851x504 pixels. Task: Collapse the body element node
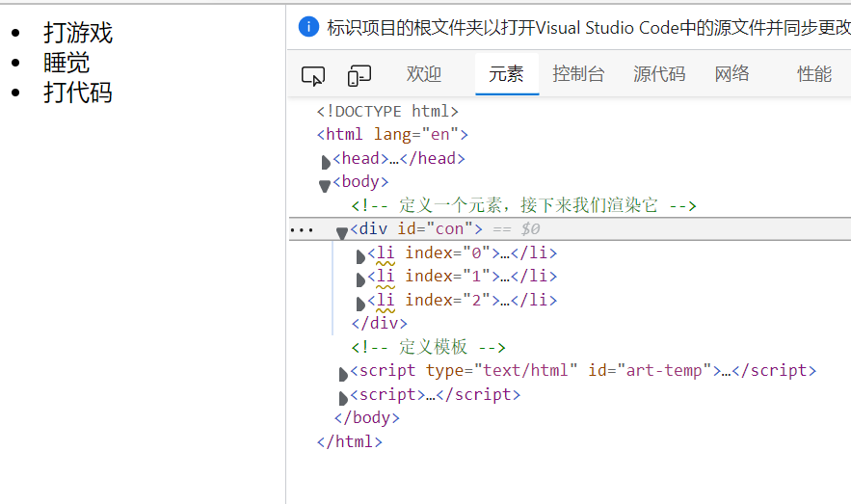(325, 186)
